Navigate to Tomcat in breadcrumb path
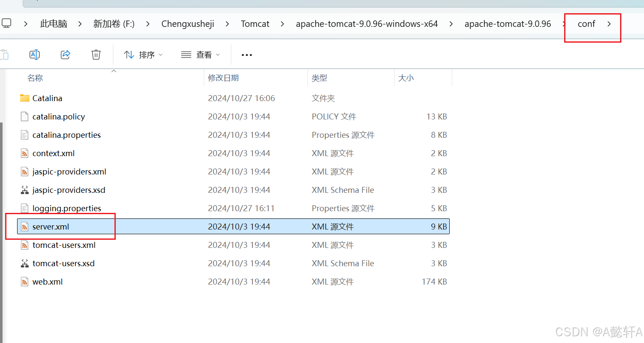Image resolution: width=644 pixels, height=343 pixels. pyautogui.click(x=255, y=24)
